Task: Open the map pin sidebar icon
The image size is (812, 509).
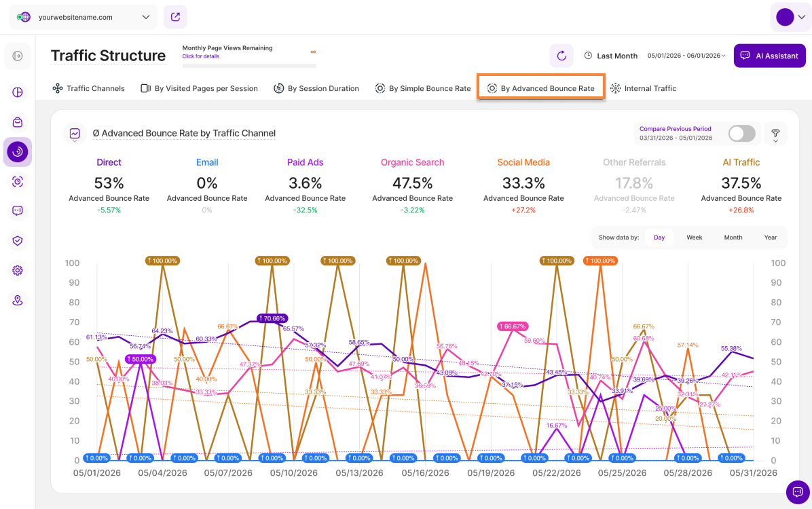Action: point(18,301)
